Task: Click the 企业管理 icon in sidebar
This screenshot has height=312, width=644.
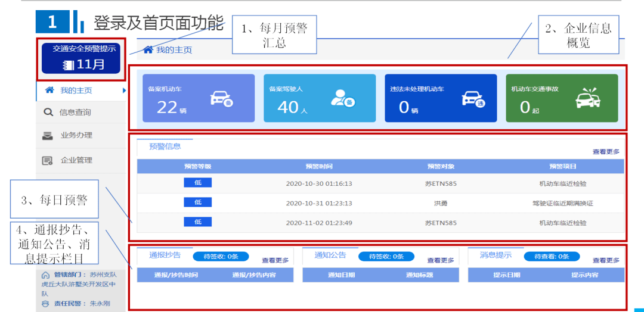Action: (48, 160)
